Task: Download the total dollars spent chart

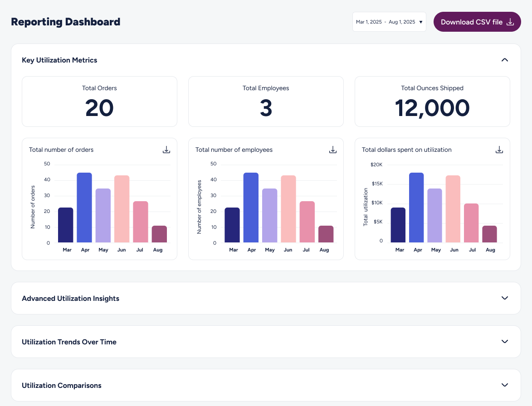Action: (499, 150)
